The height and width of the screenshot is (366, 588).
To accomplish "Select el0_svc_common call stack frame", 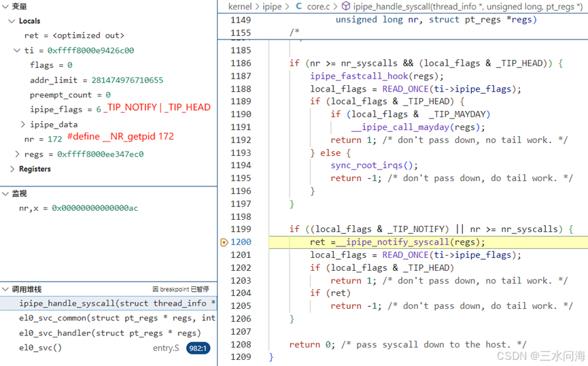I will 108,318.
